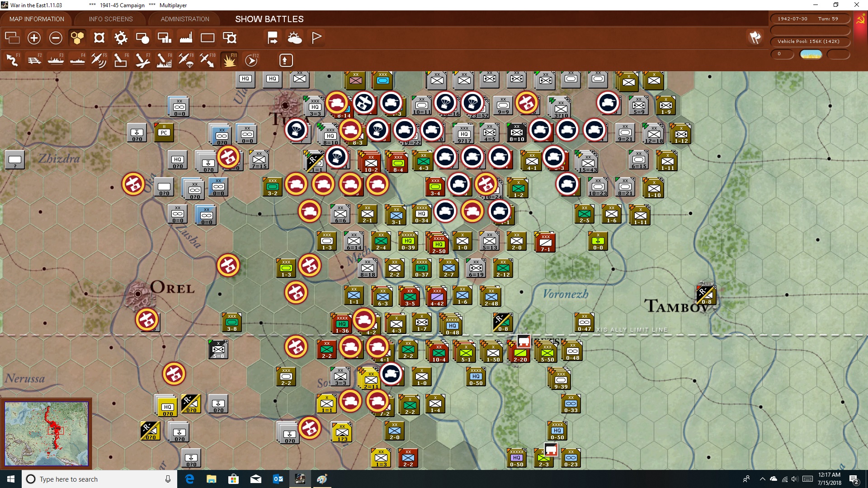The width and height of the screenshot is (868, 488).
Task: Select air recon mode F5
Action: [99, 60]
